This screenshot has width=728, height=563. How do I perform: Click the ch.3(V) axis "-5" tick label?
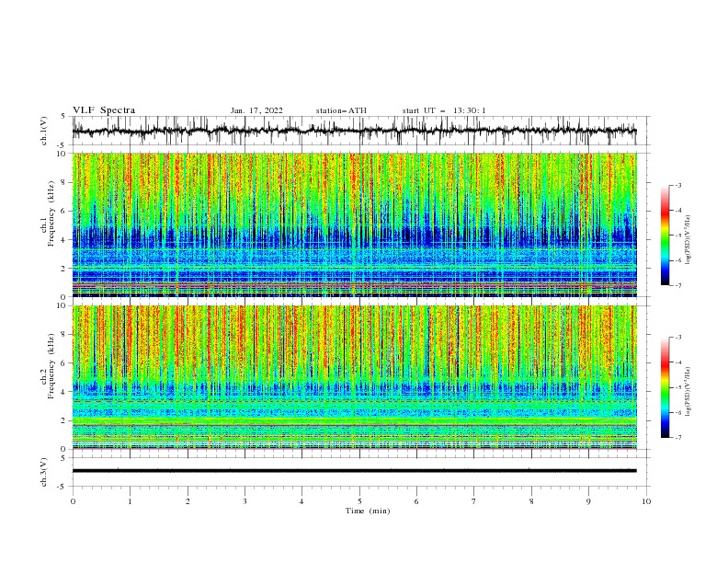pos(63,487)
